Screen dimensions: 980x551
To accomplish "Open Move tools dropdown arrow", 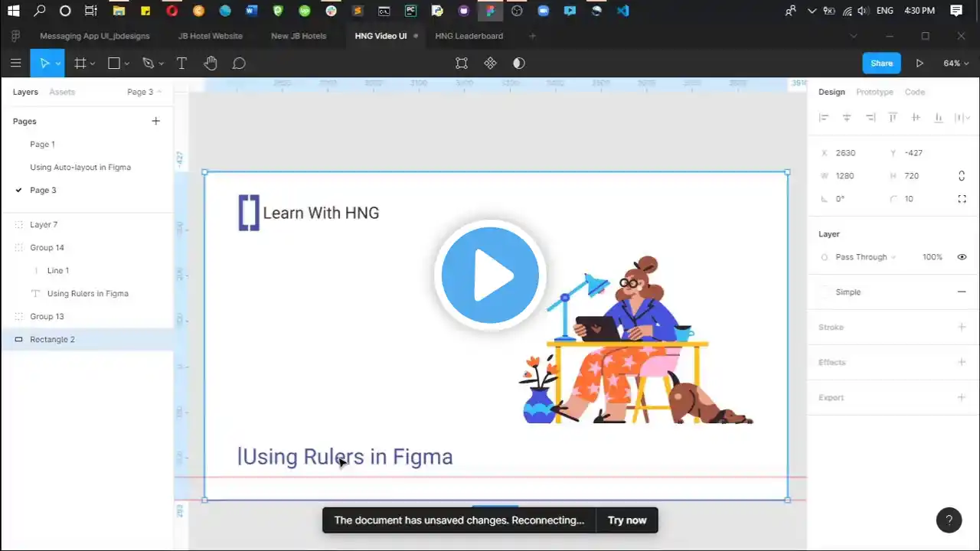I will coord(58,64).
